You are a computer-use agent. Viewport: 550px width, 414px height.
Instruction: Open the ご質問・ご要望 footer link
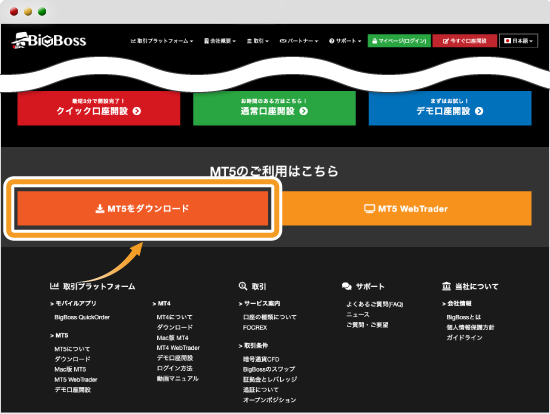coord(367,325)
